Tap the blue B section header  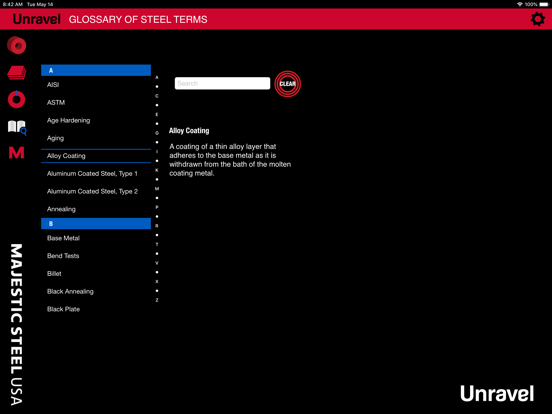click(96, 224)
